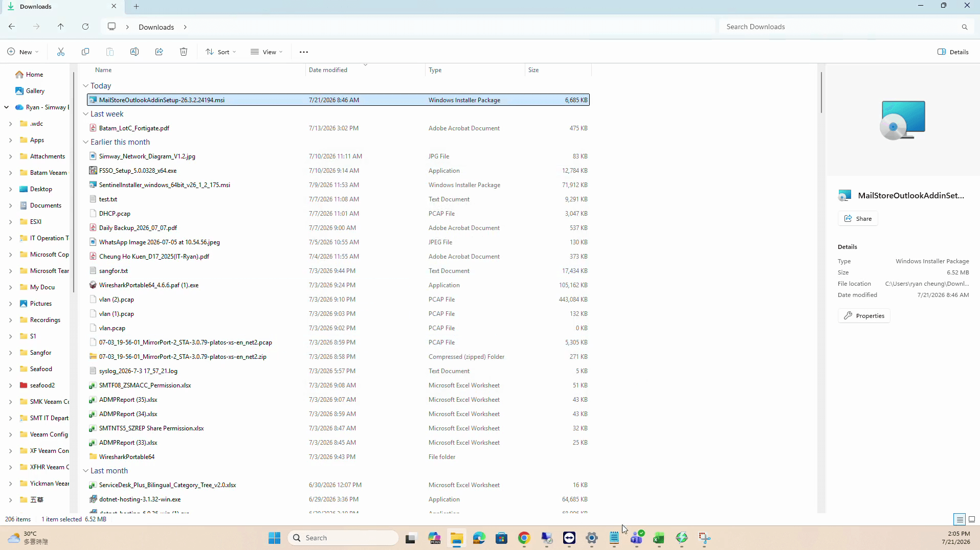The width and height of the screenshot is (980, 550).
Task: Switch to large thumbnails view in status bar
Action: point(972,519)
